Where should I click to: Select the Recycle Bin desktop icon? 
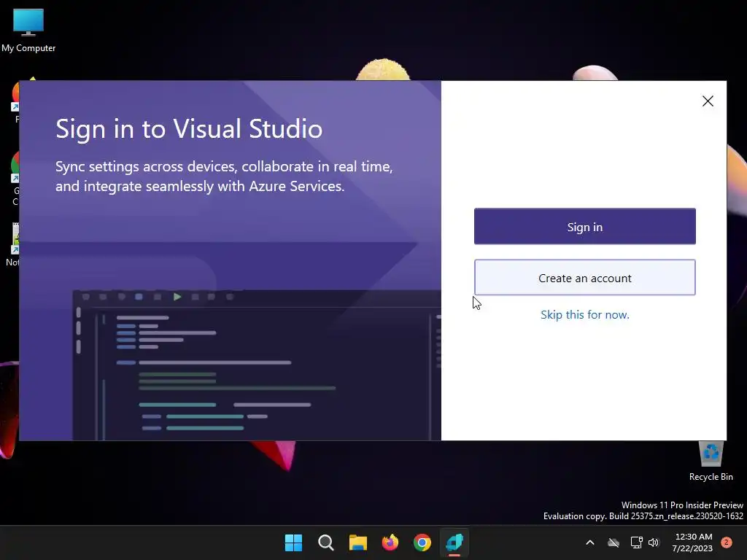click(x=711, y=462)
